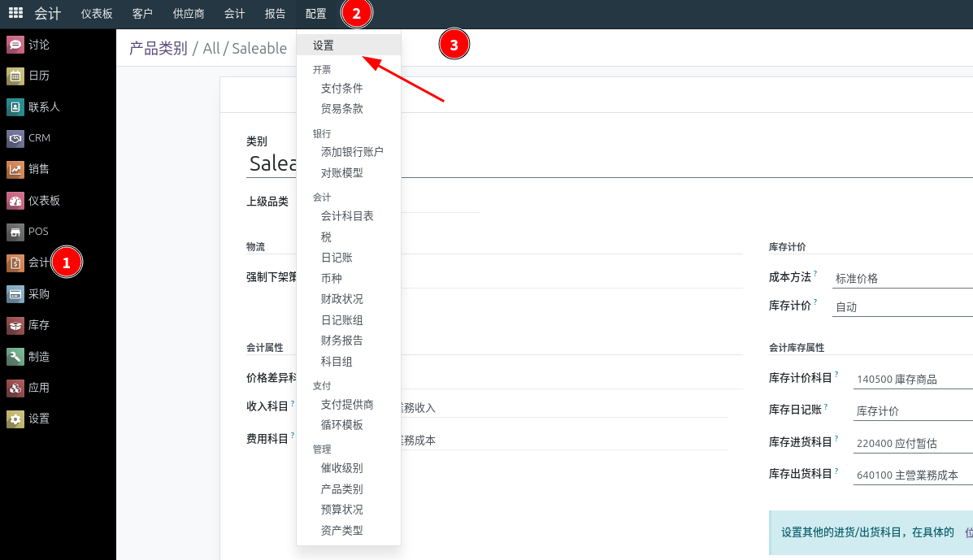Click the 产品类别 breadcrumb link
Viewport: 973px width, 560px height.
159,49
